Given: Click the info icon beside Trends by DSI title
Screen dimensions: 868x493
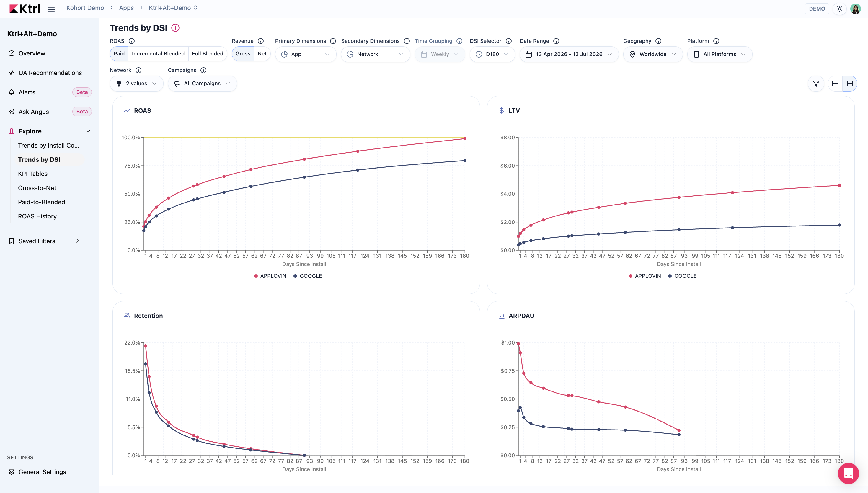Looking at the screenshot, I should 175,28.
